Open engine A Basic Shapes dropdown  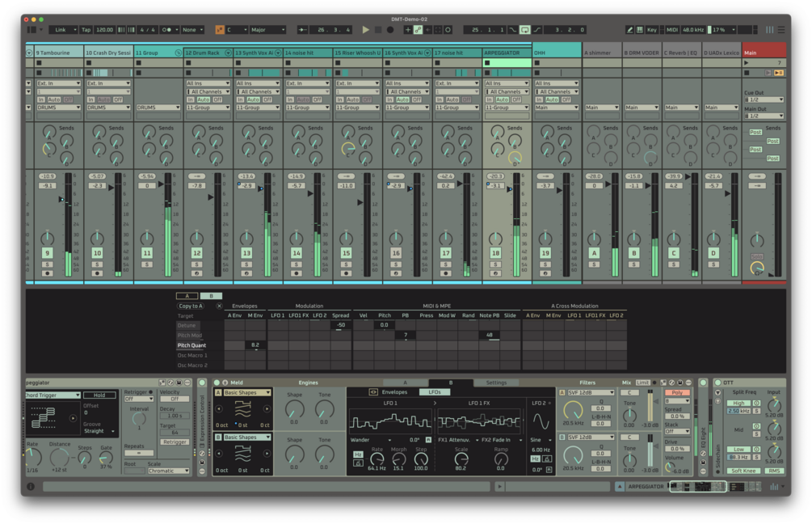pos(247,393)
